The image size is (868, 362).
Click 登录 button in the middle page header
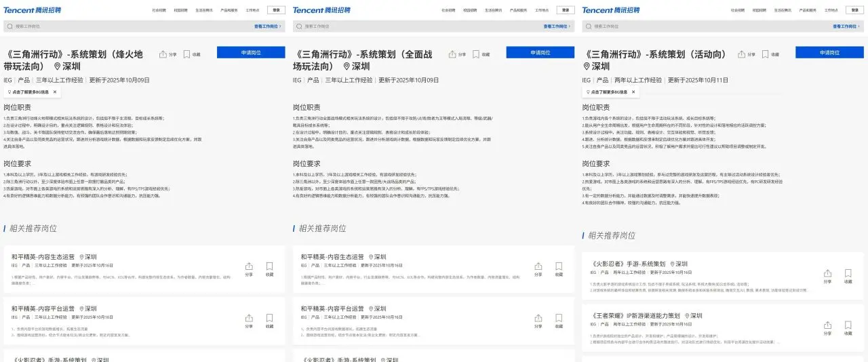tap(566, 10)
